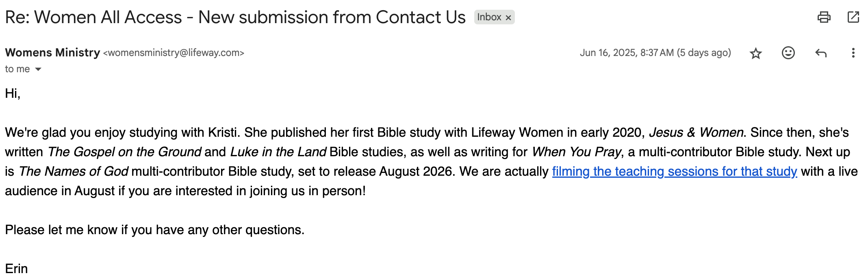
Task: Click the "Erin" signature text
Action: (16, 269)
